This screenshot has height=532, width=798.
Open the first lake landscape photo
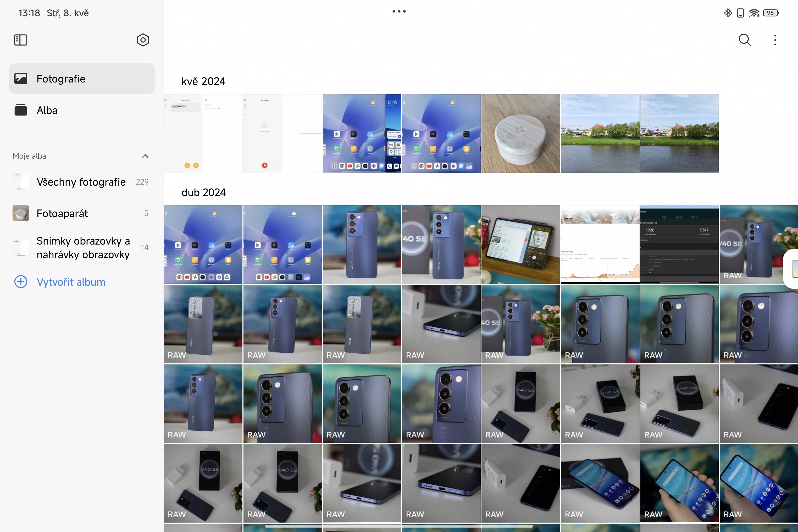(x=600, y=133)
